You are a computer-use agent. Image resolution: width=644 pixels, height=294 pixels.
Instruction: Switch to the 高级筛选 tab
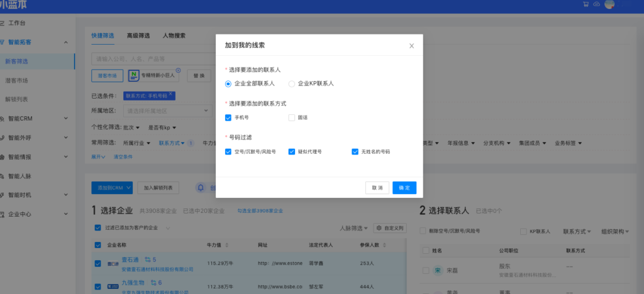[138, 36]
